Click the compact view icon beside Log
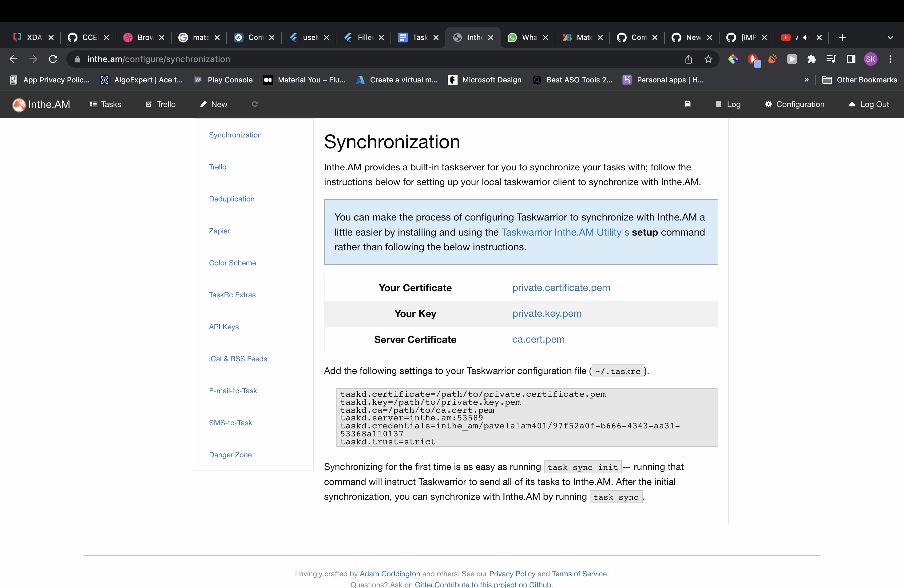Screen dimensions: 904x588 point(688,104)
